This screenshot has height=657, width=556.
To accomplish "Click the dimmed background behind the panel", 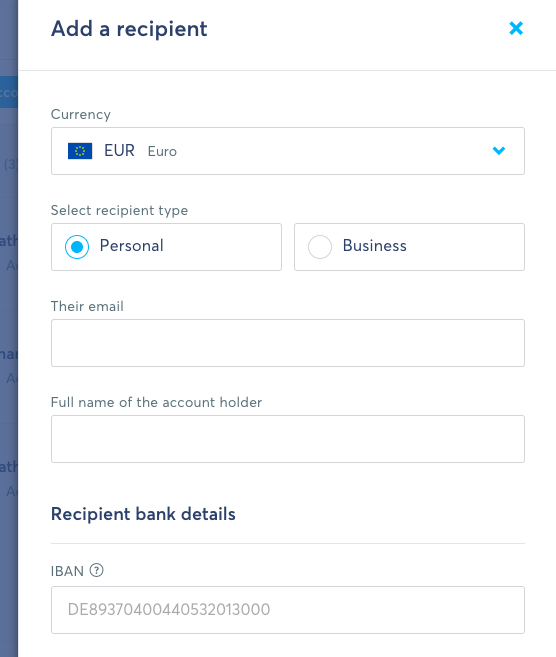I will click(x=9, y=328).
